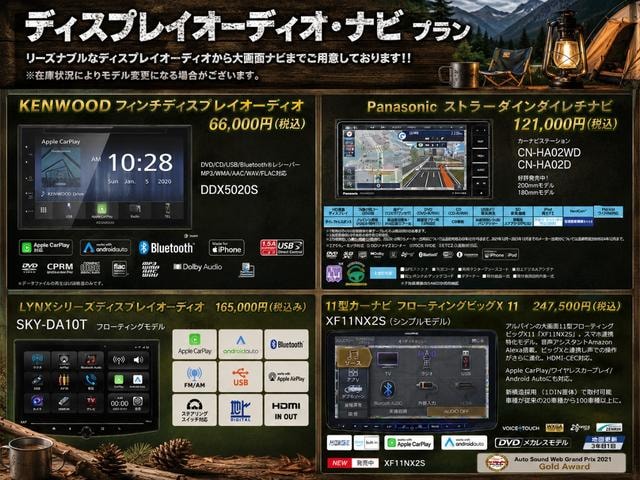Screen dimensions: 640x480
Task: Click the Apple AirPlay tile
Action: click(286, 377)
